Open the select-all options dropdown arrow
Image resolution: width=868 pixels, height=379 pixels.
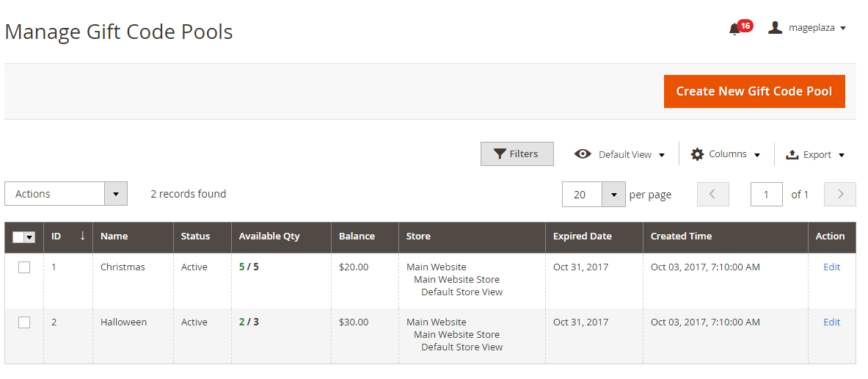coord(30,237)
